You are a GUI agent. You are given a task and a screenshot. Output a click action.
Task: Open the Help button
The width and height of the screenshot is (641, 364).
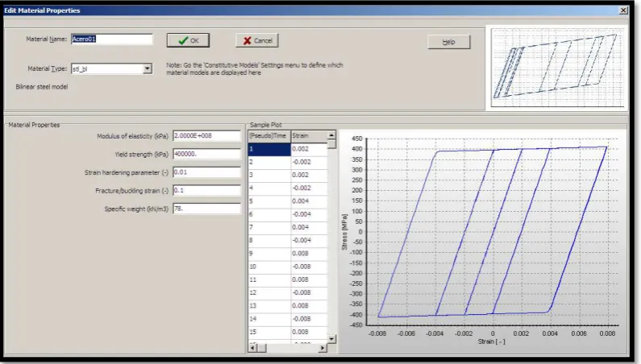[449, 42]
